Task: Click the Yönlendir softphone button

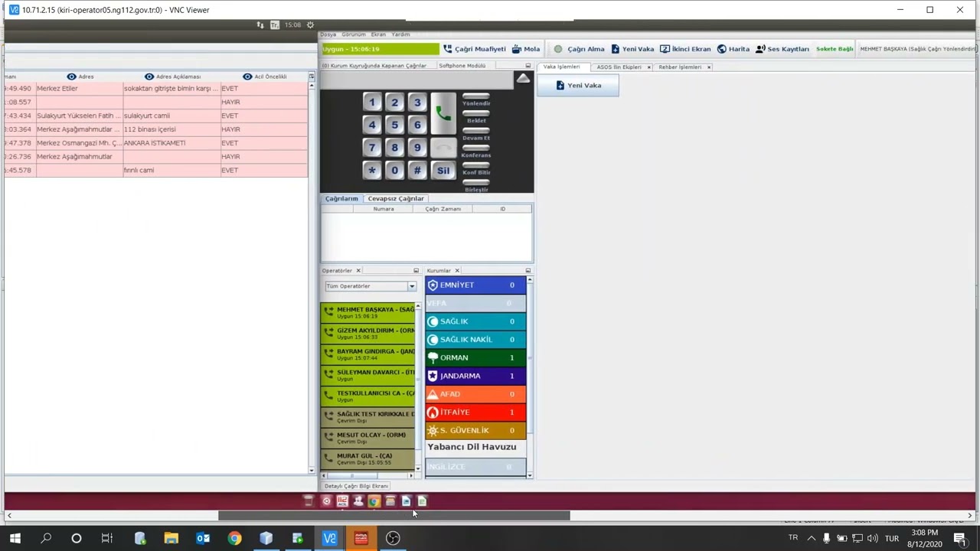Action: 476,100
